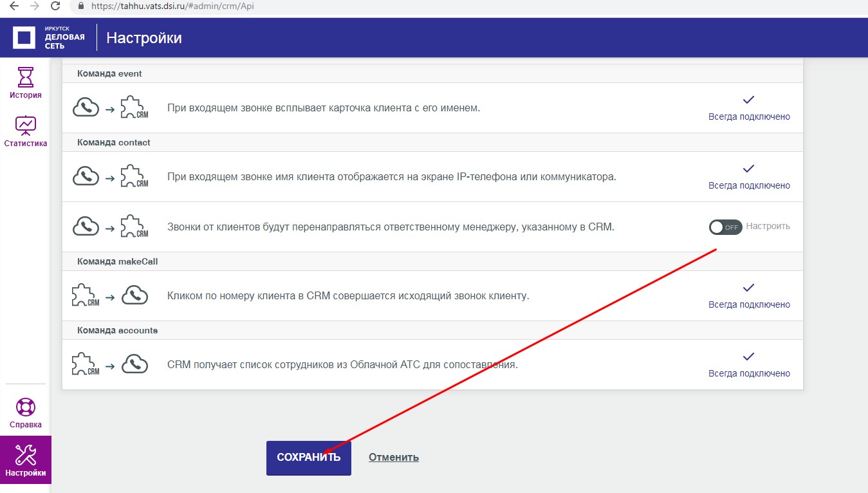This screenshot has height=493, width=868.
Task: Click the Настройки page title
Action: coord(144,38)
